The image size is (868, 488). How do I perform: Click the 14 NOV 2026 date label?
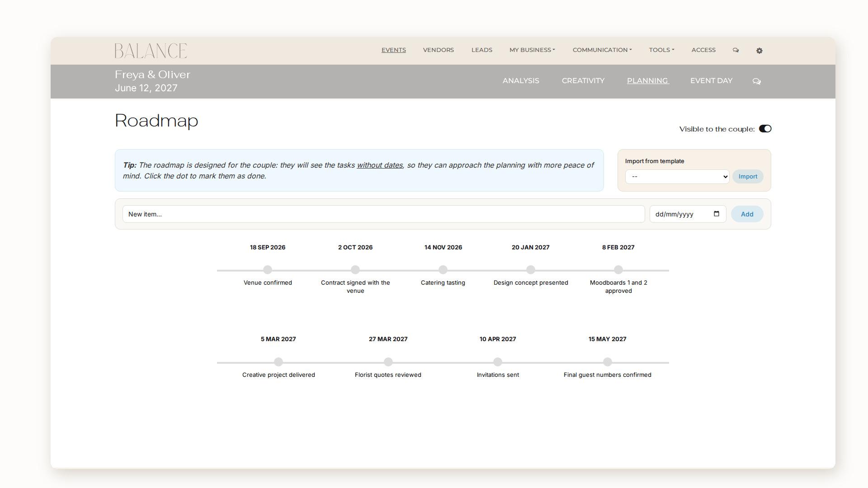coord(443,247)
